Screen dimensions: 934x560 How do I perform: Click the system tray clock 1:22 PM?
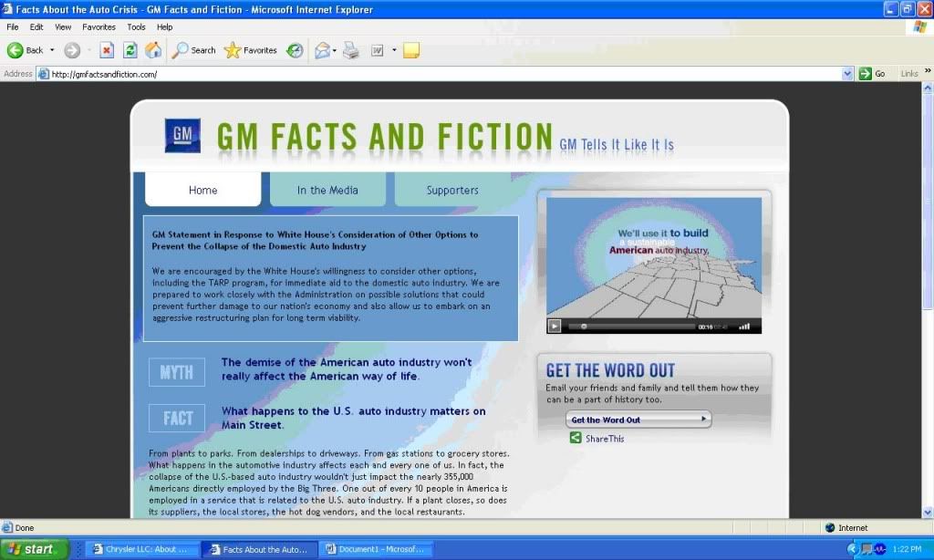point(908,549)
